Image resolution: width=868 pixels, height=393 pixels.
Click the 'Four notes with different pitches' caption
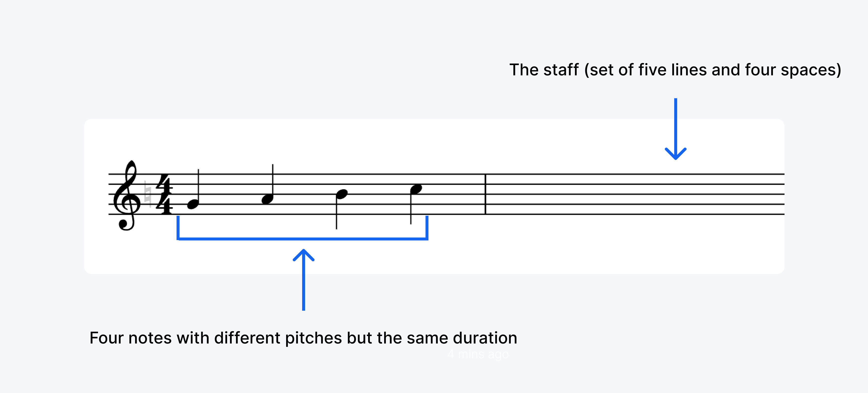pos(303,338)
